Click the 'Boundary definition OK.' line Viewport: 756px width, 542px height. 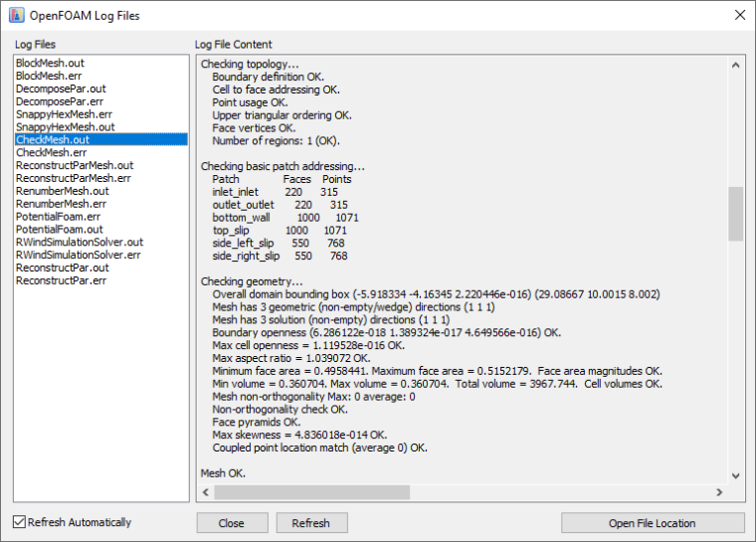(x=268, y=77)
